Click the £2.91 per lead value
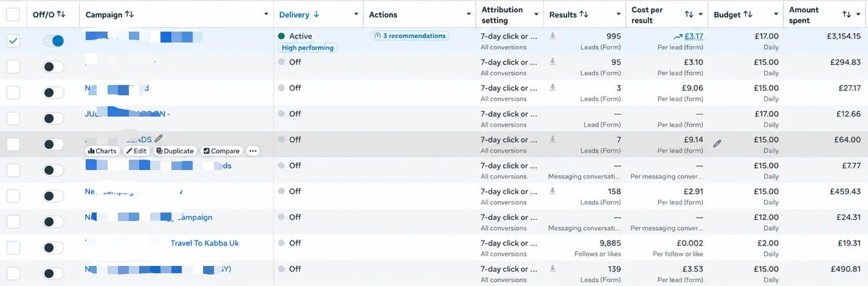 pyautogui.click(x=694, y=191)
